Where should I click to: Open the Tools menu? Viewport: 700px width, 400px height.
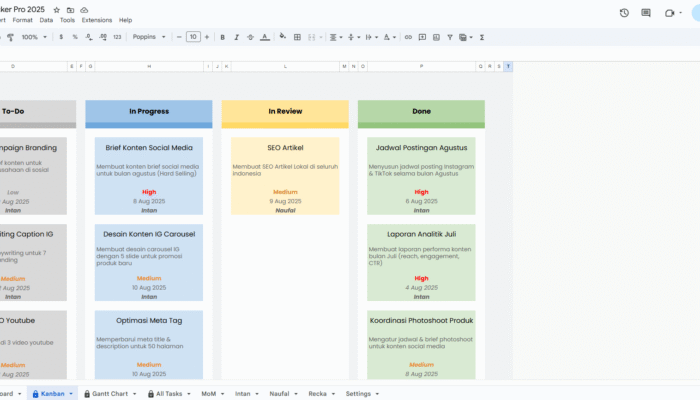[67, 20]
